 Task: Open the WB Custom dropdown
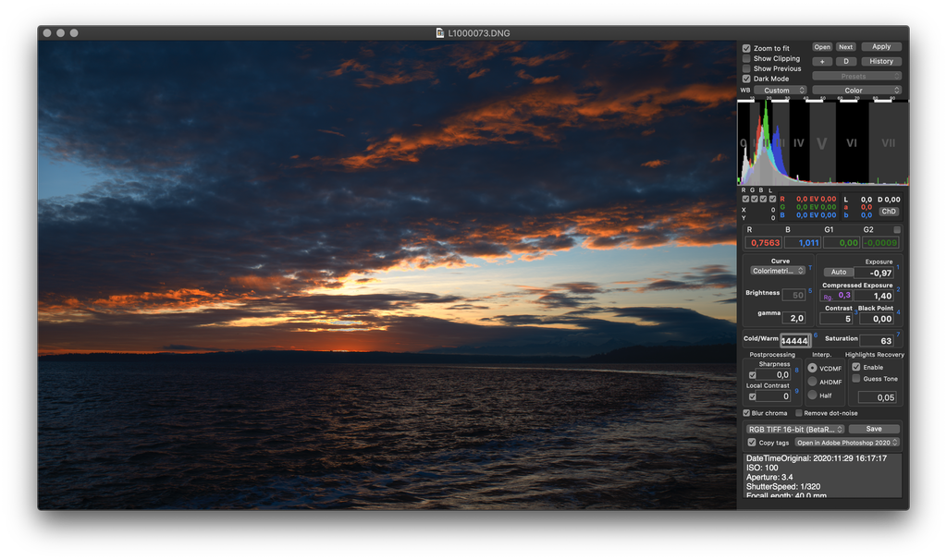780,91
